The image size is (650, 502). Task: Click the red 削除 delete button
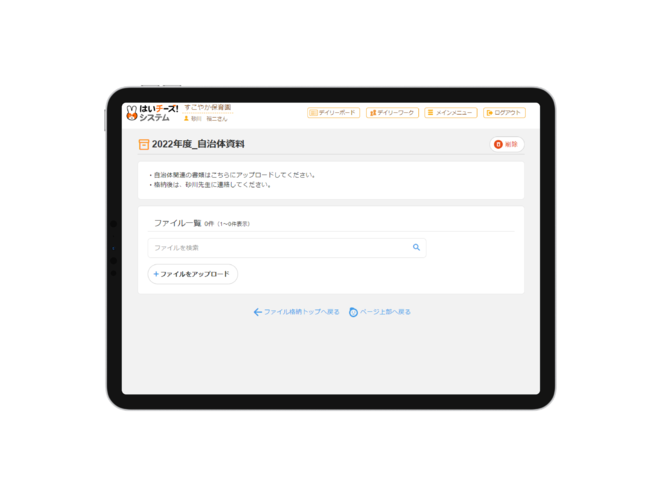click(x=507, y=144)
